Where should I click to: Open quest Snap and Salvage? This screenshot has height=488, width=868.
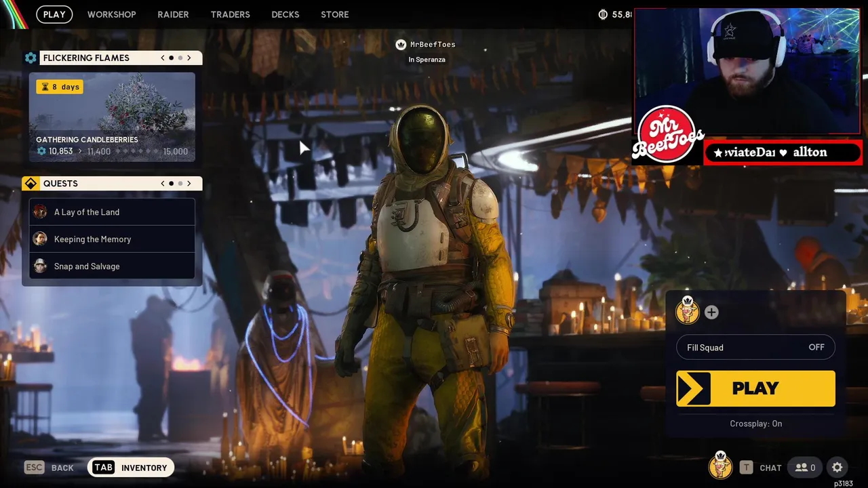(x=112, y=266)
